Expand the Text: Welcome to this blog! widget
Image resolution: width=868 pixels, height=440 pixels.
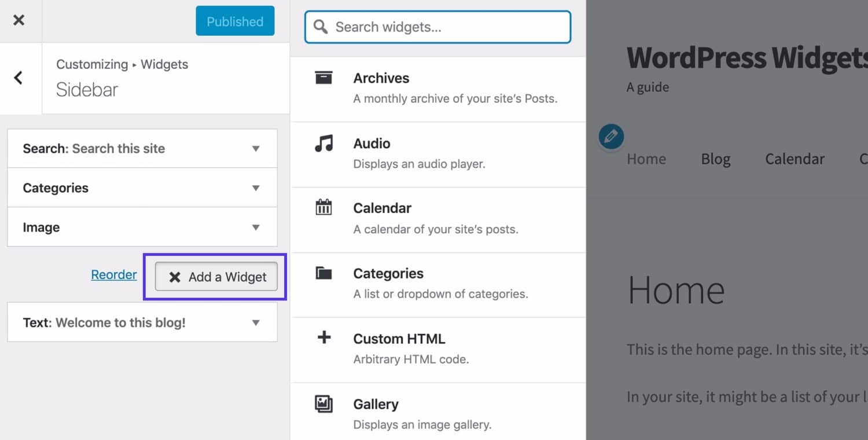pyautogui.click(x=256, y=322)
